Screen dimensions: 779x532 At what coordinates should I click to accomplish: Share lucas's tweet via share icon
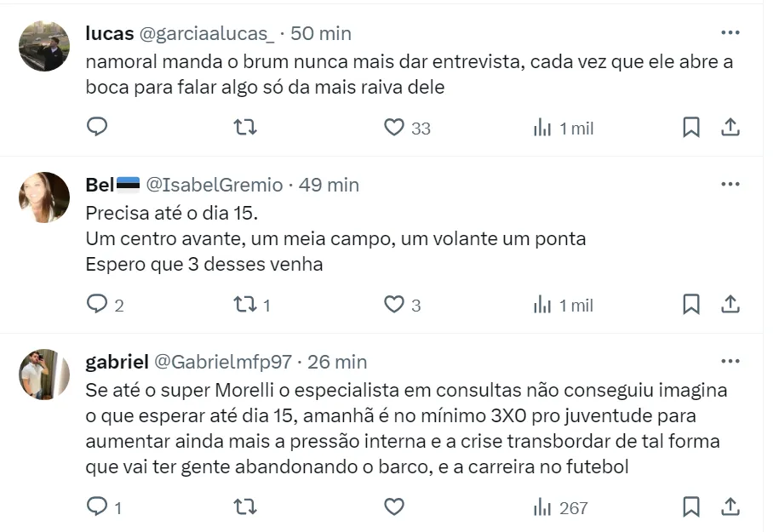(x=730, y=128)
